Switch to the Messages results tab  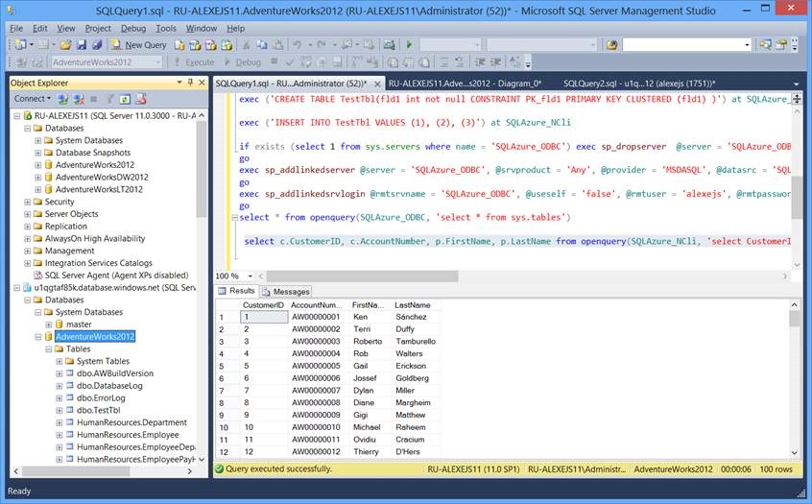(286, 292)
